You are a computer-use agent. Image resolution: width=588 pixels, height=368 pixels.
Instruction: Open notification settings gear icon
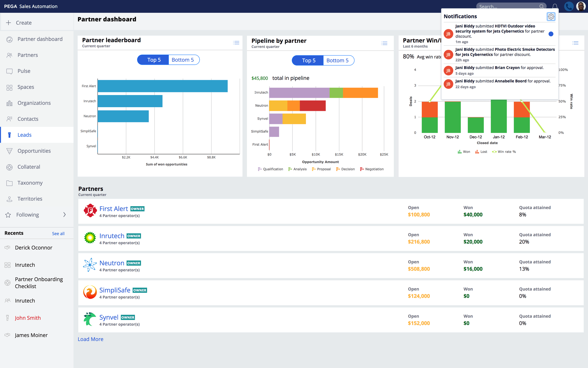551,17
